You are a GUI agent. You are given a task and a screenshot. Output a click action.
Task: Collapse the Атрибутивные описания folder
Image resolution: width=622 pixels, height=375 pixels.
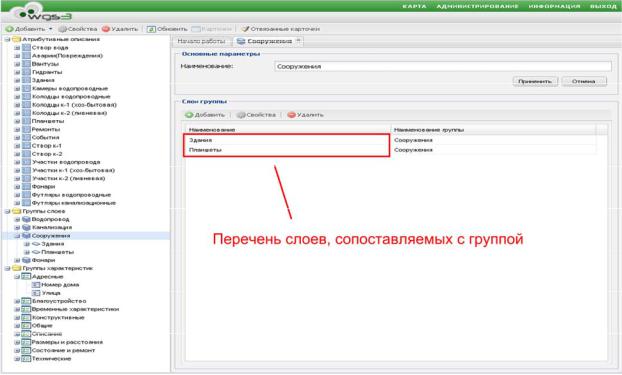7,39
